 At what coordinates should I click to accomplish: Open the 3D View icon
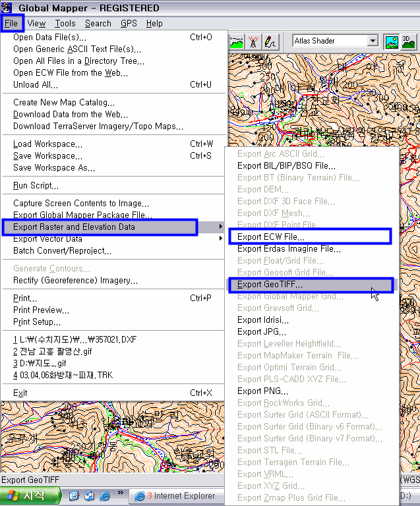click(x=408, y=42)
